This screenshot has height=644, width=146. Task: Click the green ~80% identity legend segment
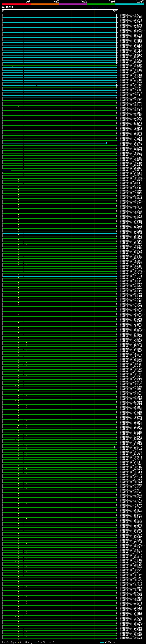click(101, 4)
